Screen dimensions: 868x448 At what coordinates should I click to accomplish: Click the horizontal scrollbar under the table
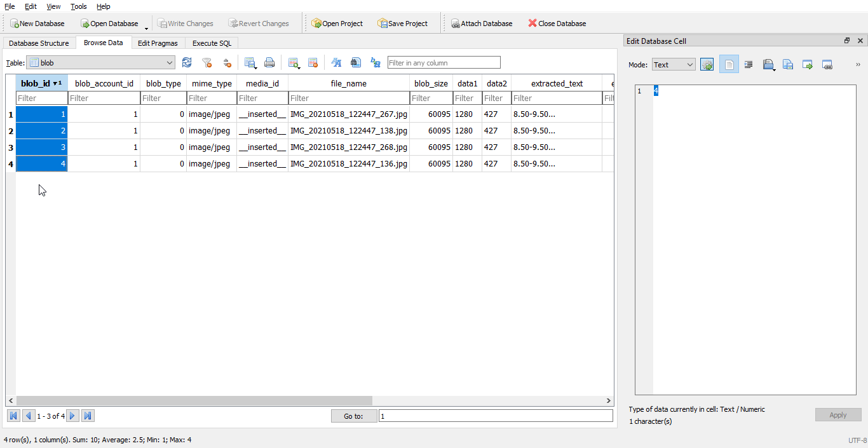[x=194, y=401]
